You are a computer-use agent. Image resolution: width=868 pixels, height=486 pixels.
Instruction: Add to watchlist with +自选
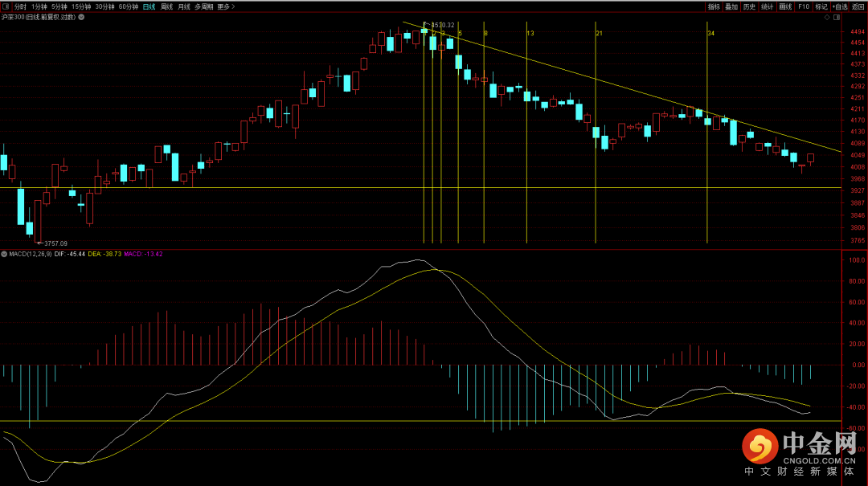[840, 6]
